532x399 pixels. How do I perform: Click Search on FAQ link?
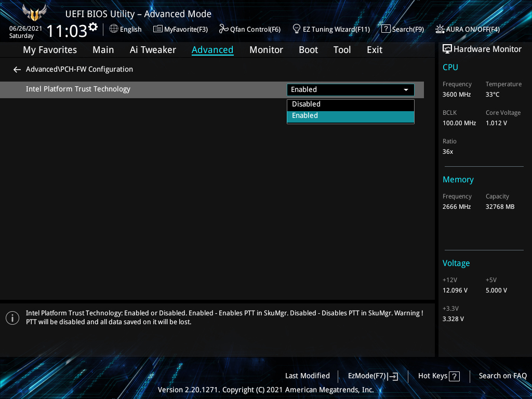[x=502, y=376]
